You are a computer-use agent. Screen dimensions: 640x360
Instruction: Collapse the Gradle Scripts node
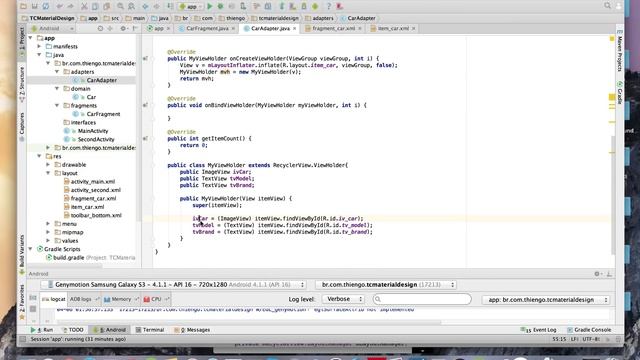pos(31,249)
